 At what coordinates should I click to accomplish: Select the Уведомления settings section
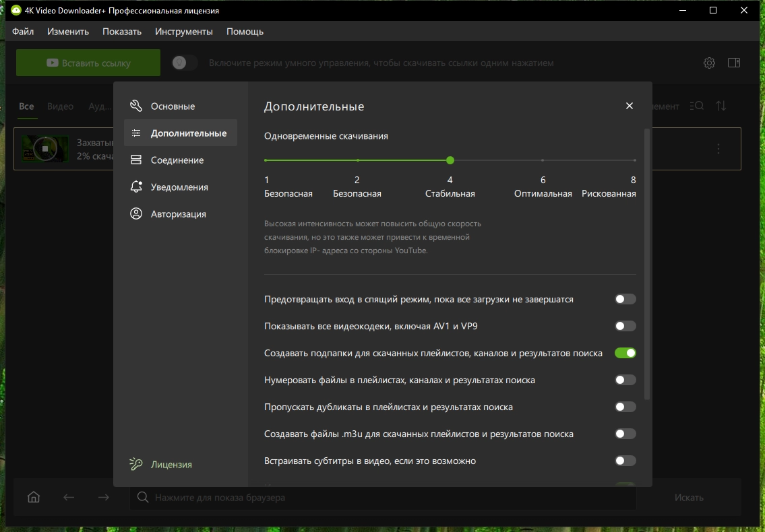coord(179,187)
